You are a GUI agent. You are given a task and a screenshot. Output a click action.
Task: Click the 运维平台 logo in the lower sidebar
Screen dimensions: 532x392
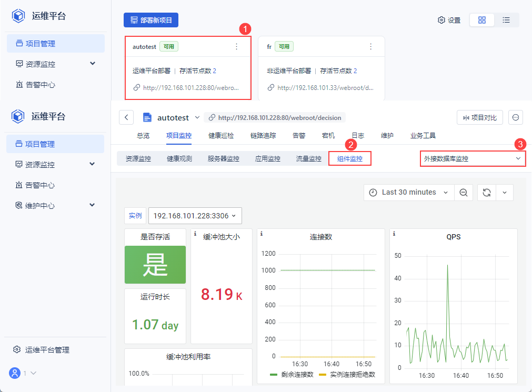tap(18, 116)
